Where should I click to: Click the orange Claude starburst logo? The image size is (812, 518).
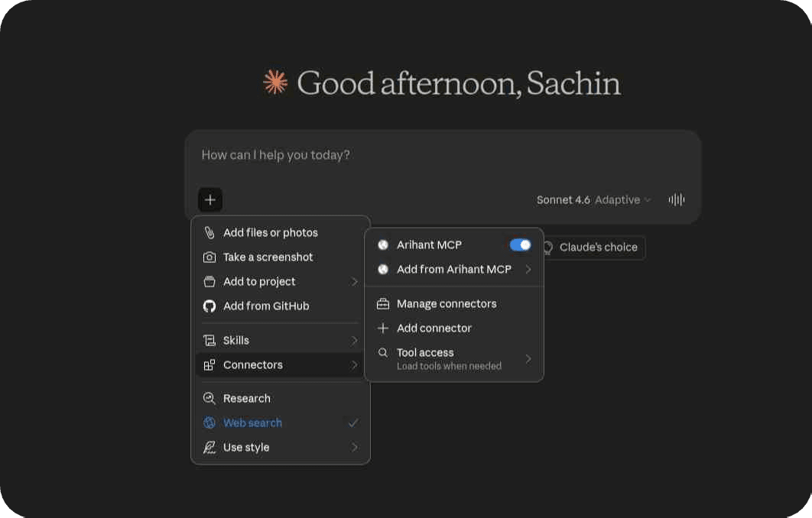point(275,83)
